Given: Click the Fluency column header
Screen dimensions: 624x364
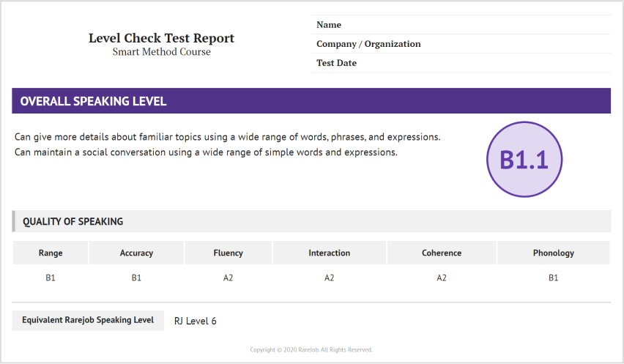Looking at the screenshot, I should click(228, 253).
